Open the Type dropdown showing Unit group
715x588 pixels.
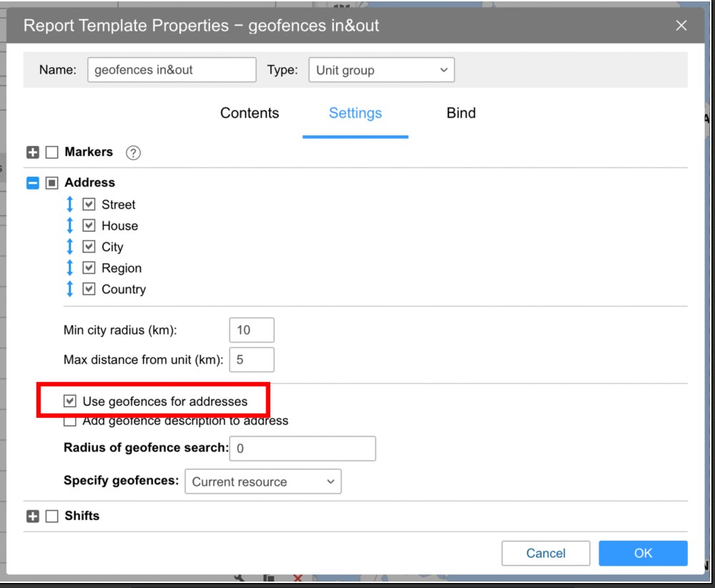click(381, 70)
